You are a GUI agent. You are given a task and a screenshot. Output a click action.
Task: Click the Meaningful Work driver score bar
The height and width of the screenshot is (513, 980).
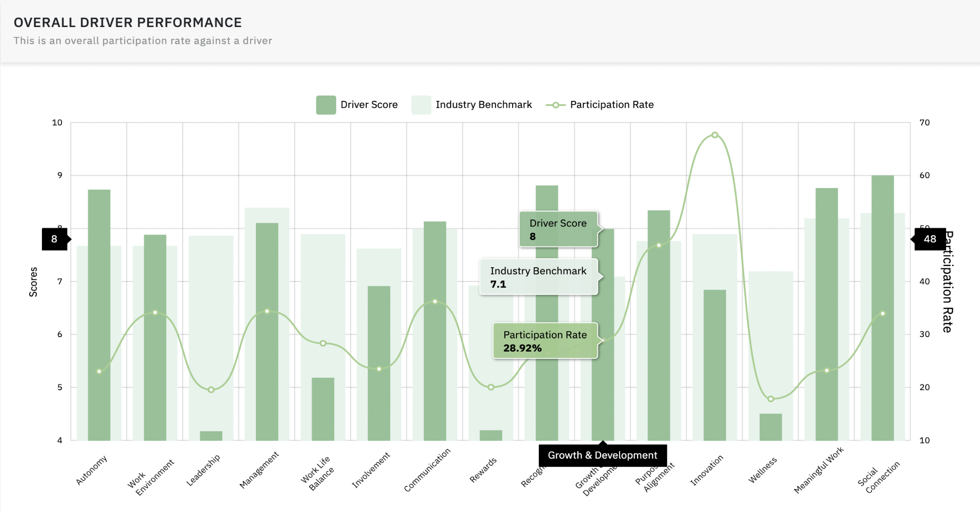pyautogui.click(x=826, y=274)
